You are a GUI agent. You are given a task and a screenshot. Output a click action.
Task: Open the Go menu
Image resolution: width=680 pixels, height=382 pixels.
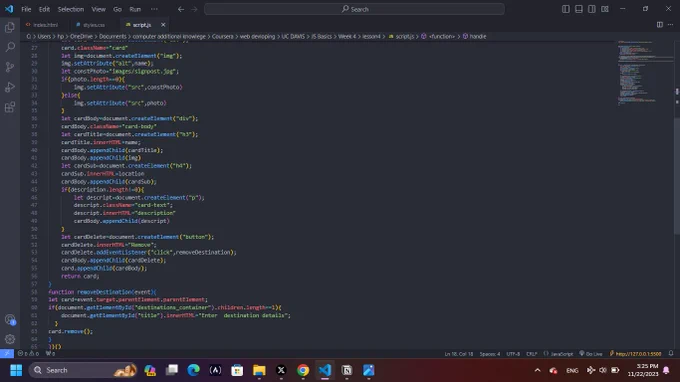117,9
